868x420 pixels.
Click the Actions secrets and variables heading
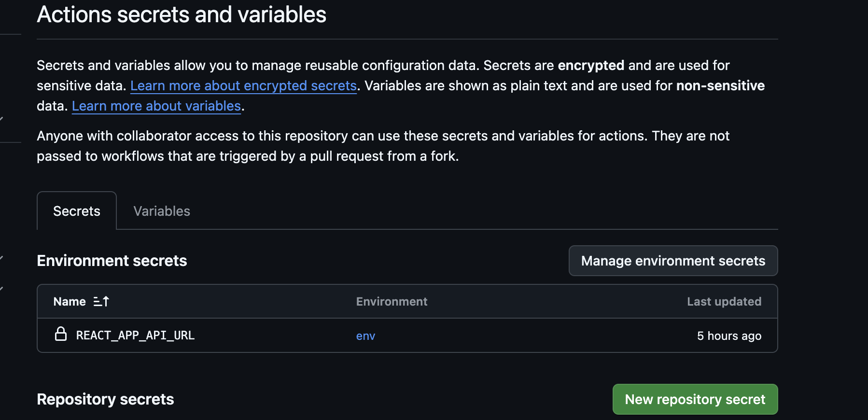[182, 14]
